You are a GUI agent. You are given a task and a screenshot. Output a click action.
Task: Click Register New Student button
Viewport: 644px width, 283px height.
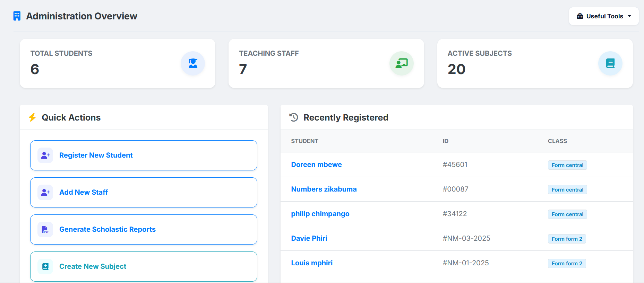tap(144, 155)
